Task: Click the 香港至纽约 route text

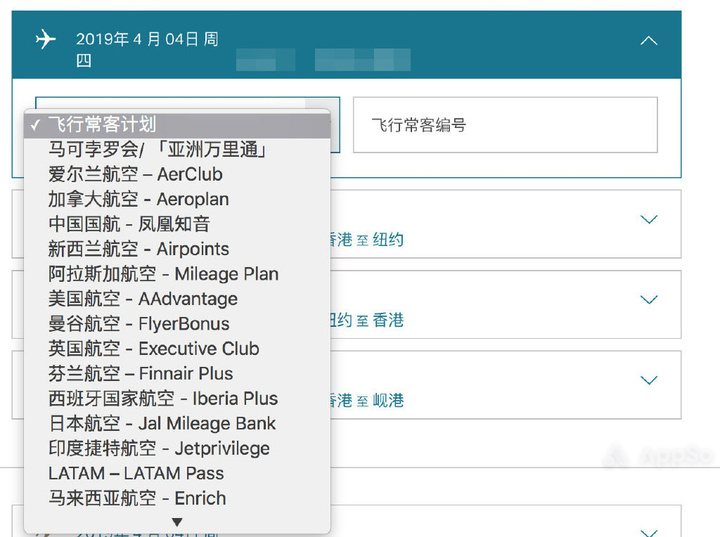Action: point(367,240)
